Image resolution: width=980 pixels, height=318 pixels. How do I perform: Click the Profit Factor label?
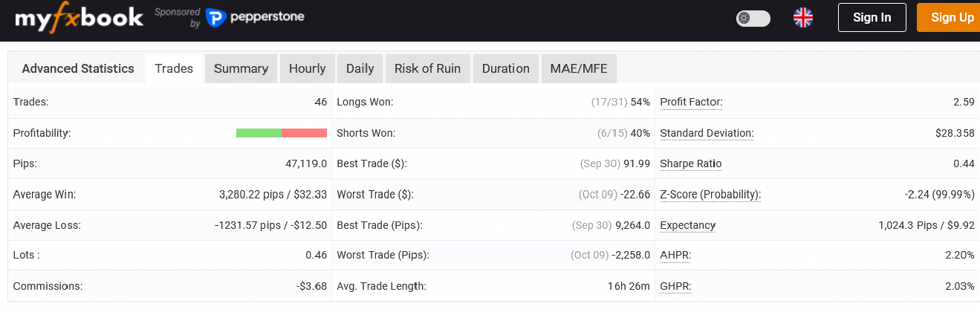point(691,102)
